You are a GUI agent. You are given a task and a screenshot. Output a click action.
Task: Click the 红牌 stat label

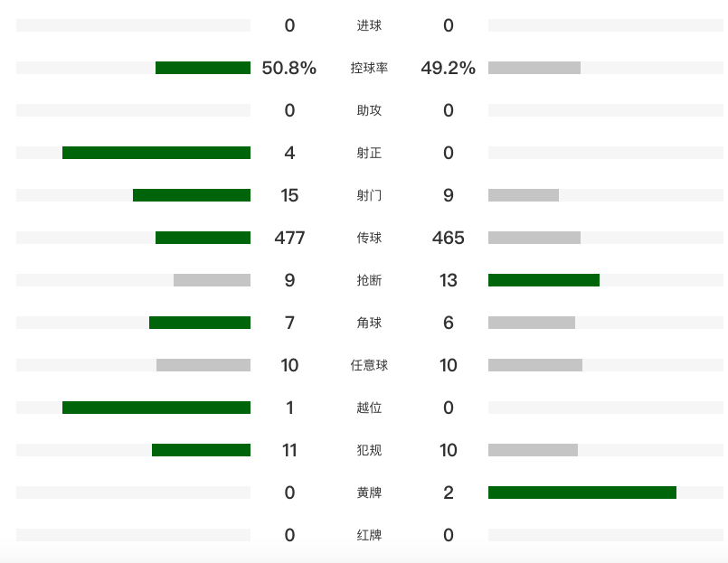click(369, 535)
